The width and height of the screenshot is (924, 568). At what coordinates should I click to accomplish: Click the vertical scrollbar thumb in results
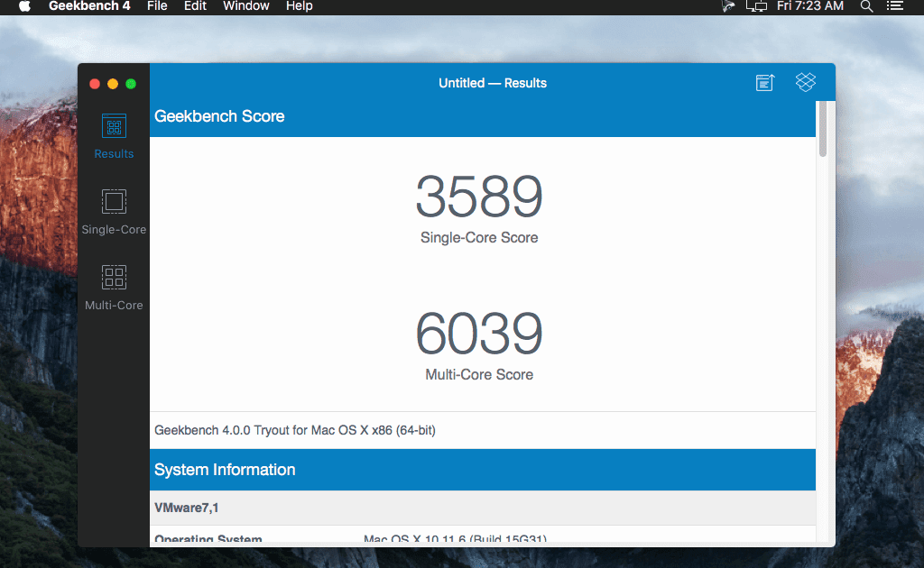823,129
